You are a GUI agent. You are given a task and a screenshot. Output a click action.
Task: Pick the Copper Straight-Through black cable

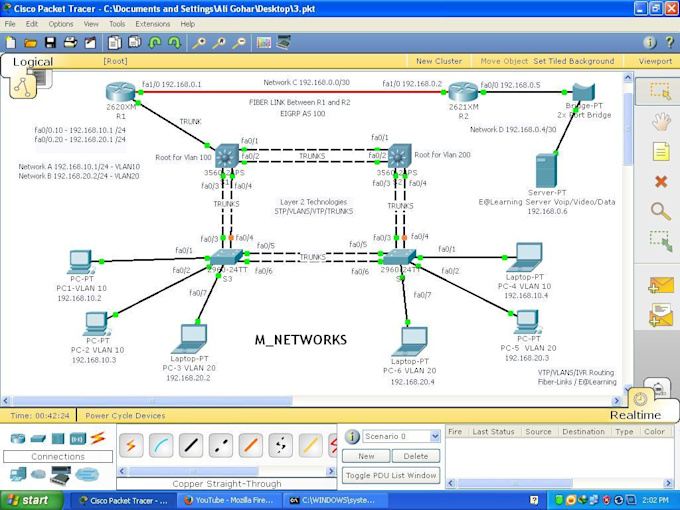click(x=191, y=445)
